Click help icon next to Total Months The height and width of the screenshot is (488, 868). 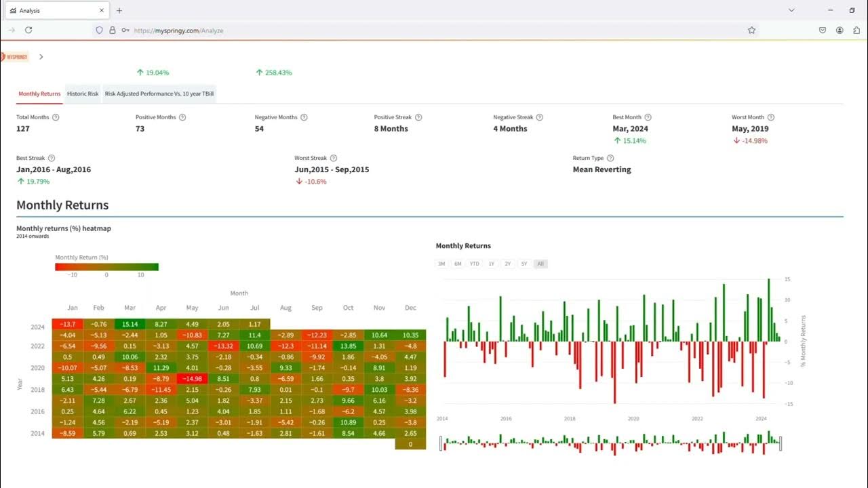point(56,117)
